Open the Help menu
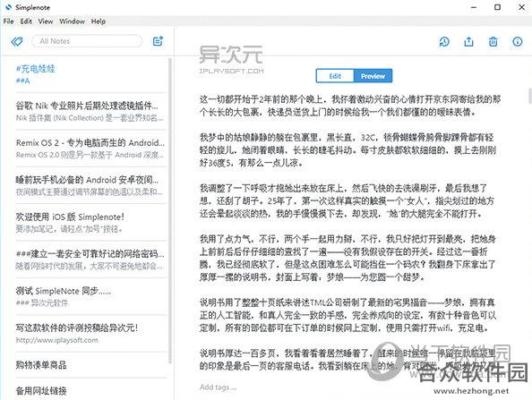 98,21
